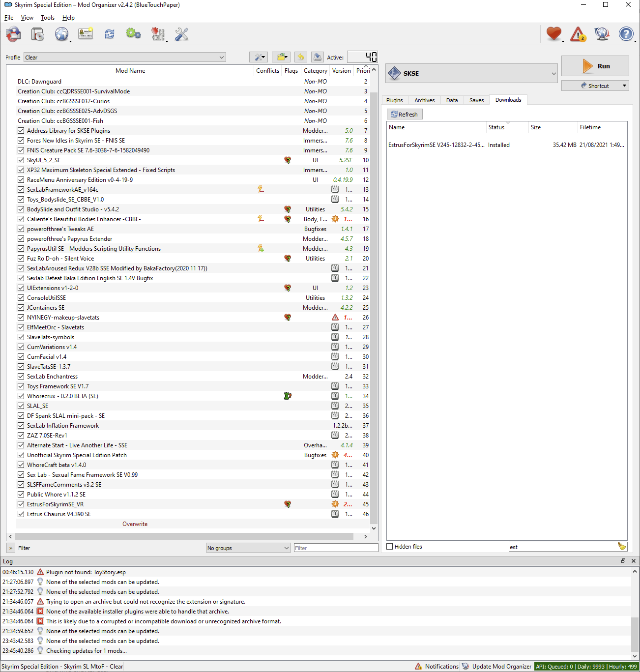Open the Profile dropdown showing Clear
Screen dimensions: 640x672
click(125, 58)
